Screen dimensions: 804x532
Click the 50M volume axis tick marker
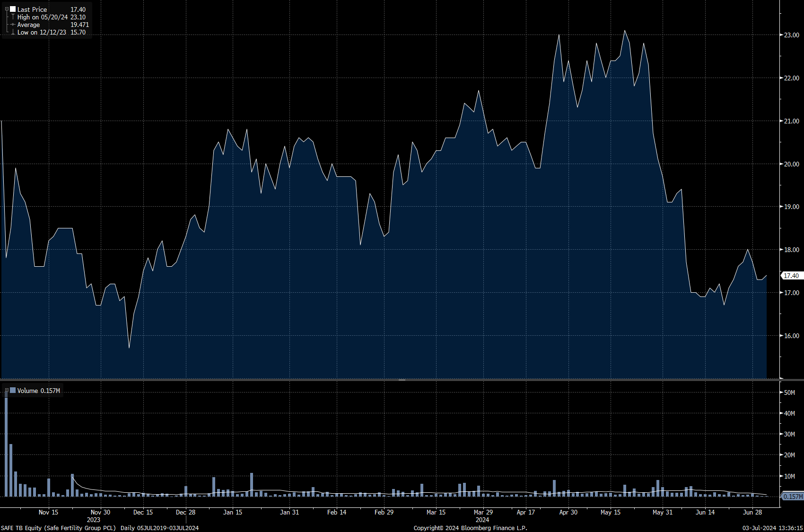pos(781,392)
